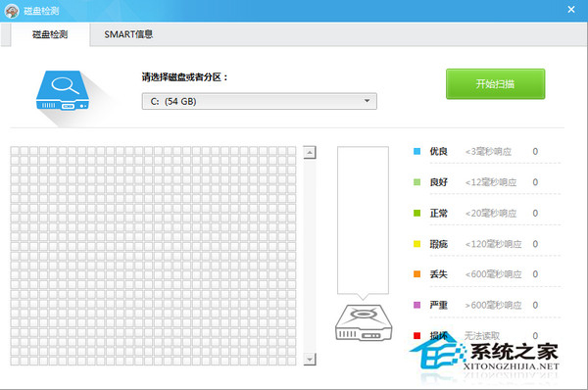Image resolution: width=588 pixels, height=390 pixels.
Task: Close the 磁盘检测 window
Action: (570, 10)
